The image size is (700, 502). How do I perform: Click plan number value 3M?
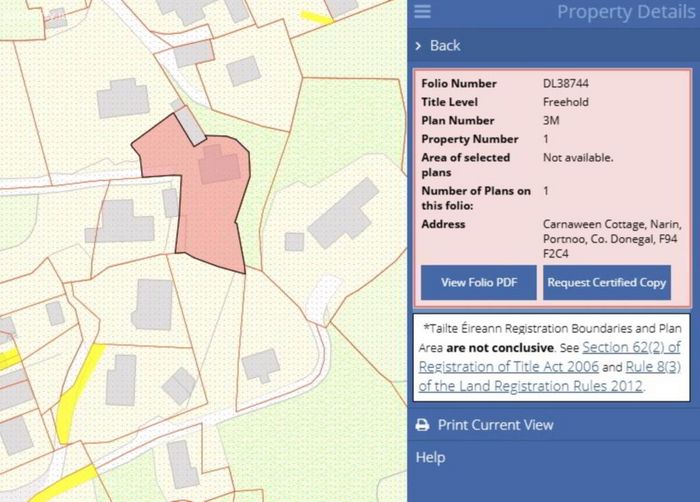551,121
